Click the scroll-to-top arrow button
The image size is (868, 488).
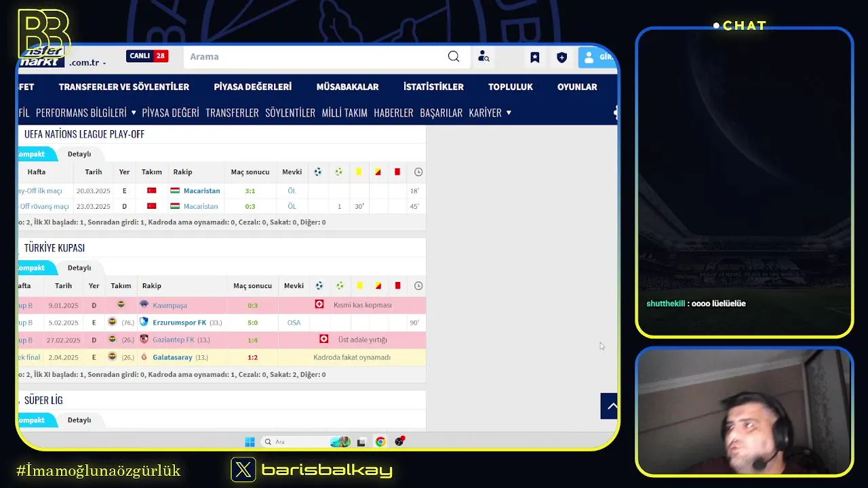(x=609, y=406)
